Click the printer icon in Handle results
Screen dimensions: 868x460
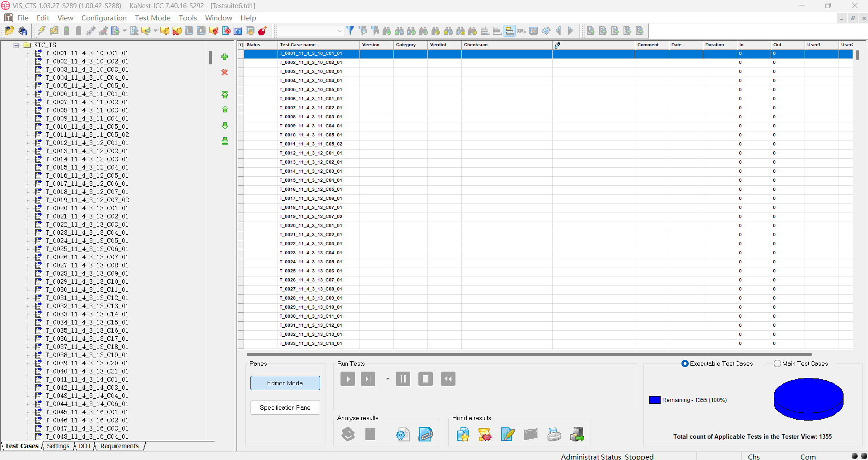[x=554, y=434]
